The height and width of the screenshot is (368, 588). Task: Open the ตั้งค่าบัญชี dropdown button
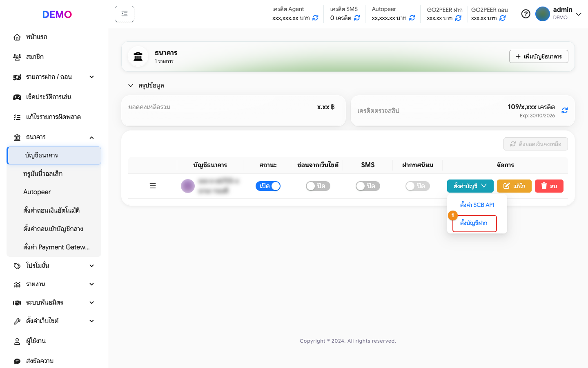tap(470, 186)
